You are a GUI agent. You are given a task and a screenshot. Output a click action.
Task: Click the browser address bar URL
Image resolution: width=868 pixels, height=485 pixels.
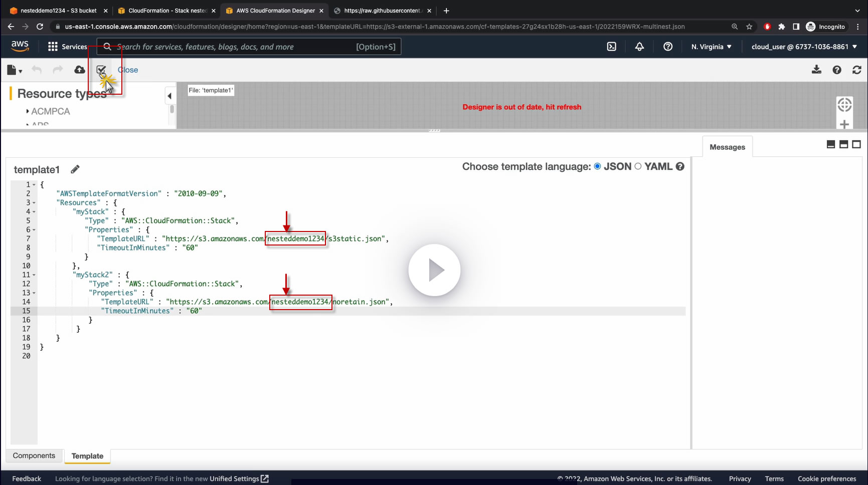375,27
